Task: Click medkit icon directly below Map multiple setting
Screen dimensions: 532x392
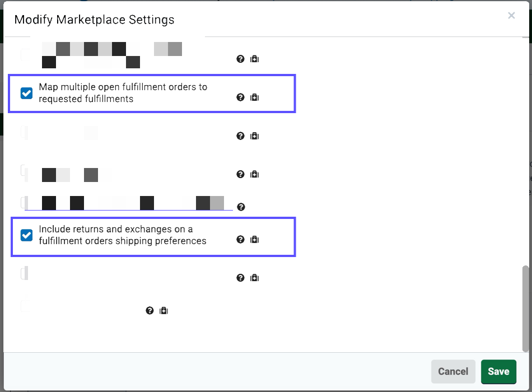Action: click(x=254, y=136)
